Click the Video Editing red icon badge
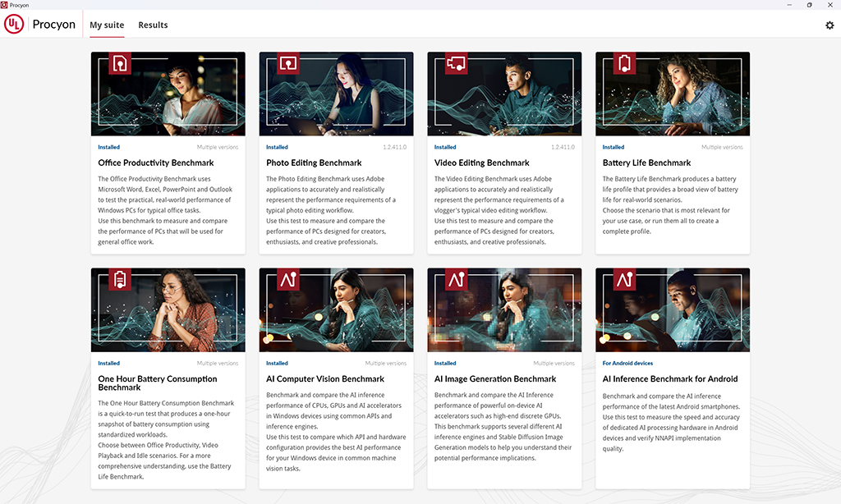Viewport: 841px width, 504px height. 457,63
